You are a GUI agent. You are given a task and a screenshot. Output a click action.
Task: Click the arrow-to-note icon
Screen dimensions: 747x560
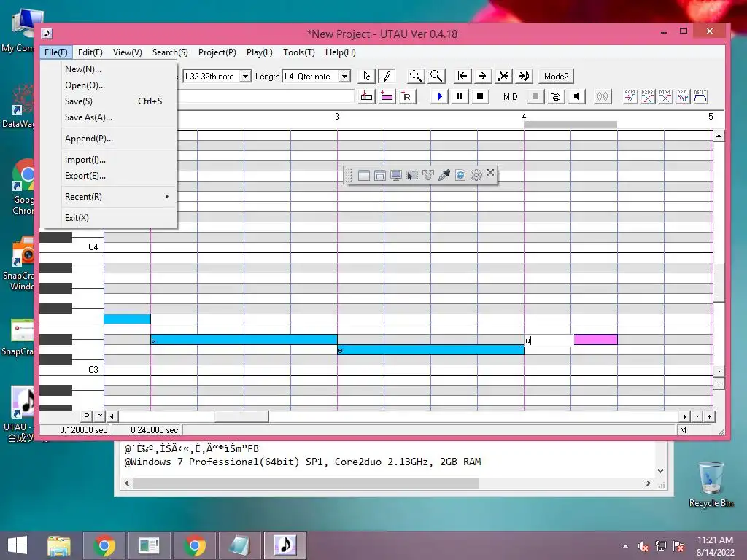tap(524, 76)
